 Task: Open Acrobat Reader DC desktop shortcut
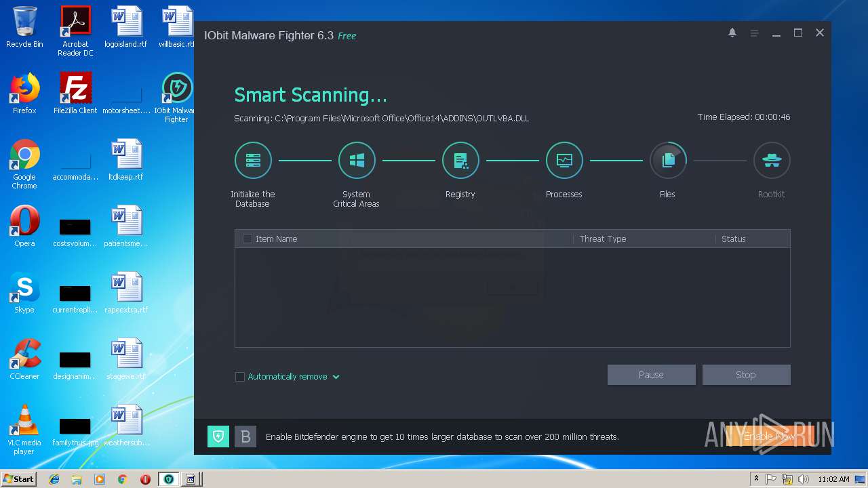click(75, 31)
